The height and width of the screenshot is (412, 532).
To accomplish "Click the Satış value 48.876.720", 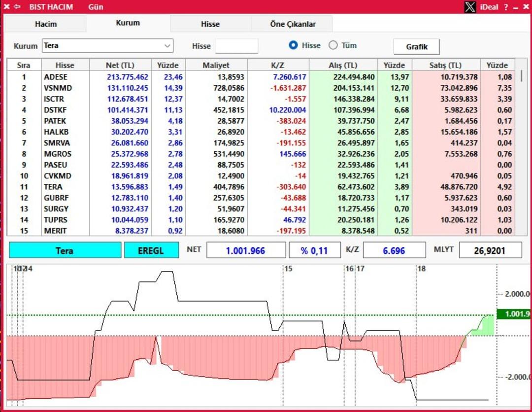I will pos(459,187).
